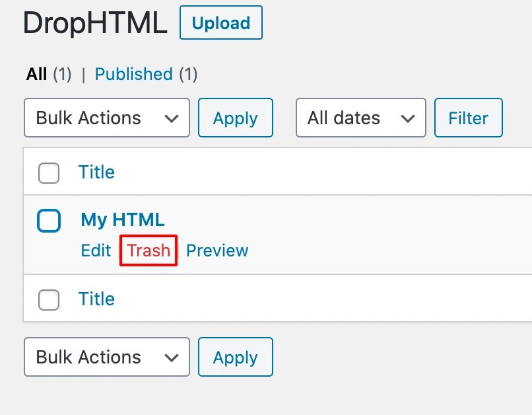Apply the selected bulk action

point(235,118)
